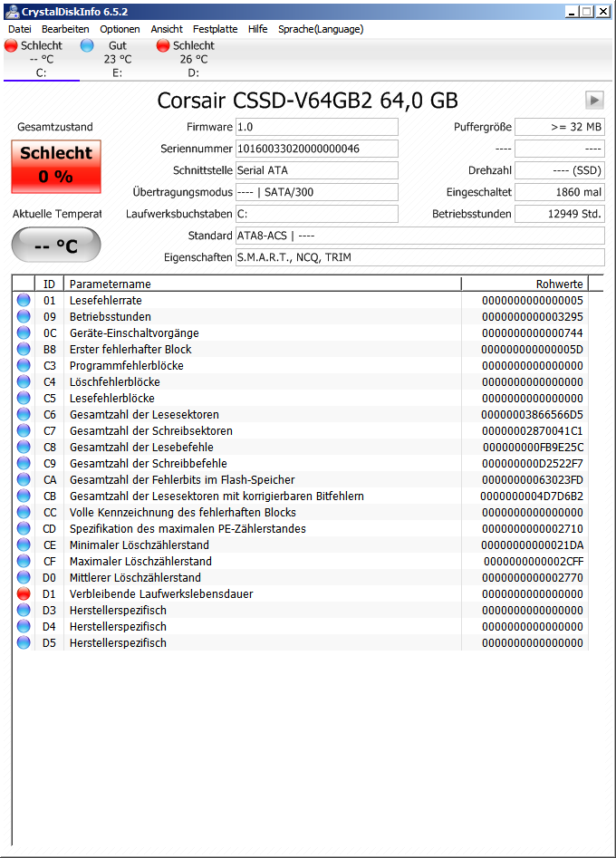Screen dimensions: 616x858
Task: Click the CrystalDiskInfo title bar app icon
Action: click(12, 12)
